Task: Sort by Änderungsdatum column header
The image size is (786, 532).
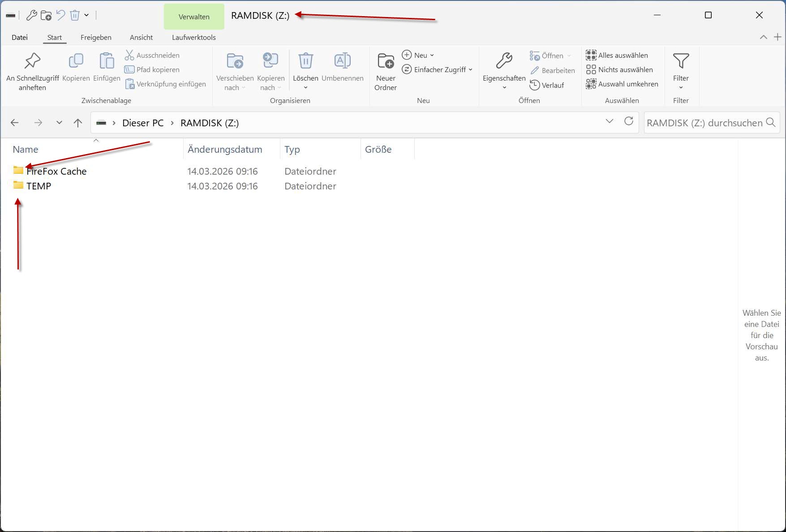Action: coord(225,150)
